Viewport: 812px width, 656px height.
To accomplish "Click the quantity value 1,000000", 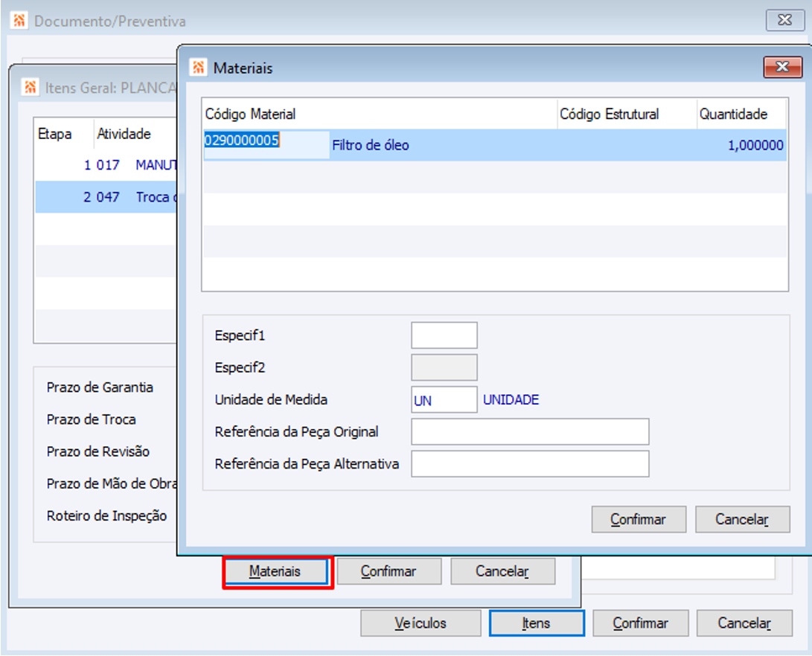I will pos(755,145).
